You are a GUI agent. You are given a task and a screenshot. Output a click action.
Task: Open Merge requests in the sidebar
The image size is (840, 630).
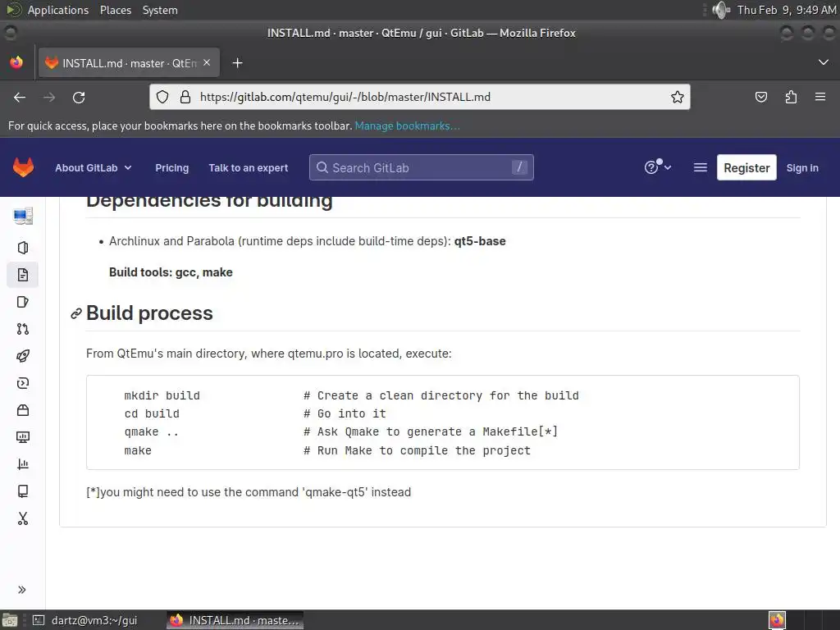tap(22, 329)
